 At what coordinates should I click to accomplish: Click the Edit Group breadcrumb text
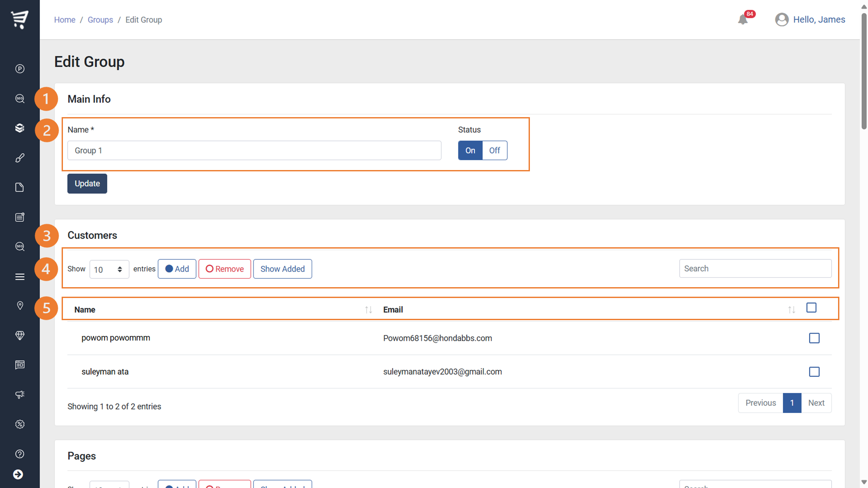click(x=144, y=20)
